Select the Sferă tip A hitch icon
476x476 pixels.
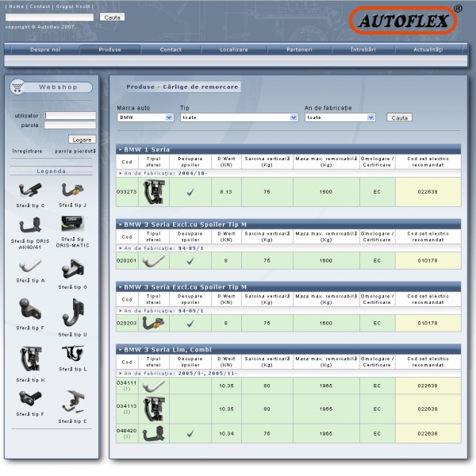point(30,266)
